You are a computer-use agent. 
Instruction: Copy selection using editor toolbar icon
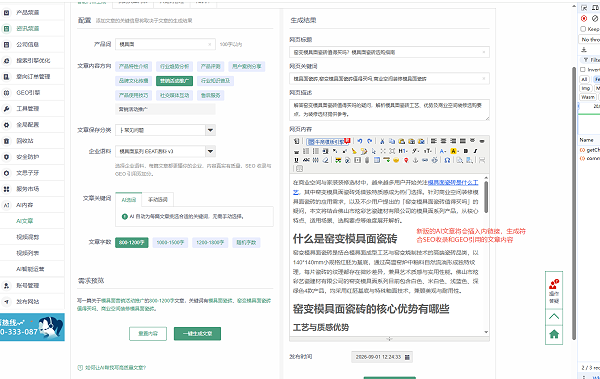(x=392, y=141)
